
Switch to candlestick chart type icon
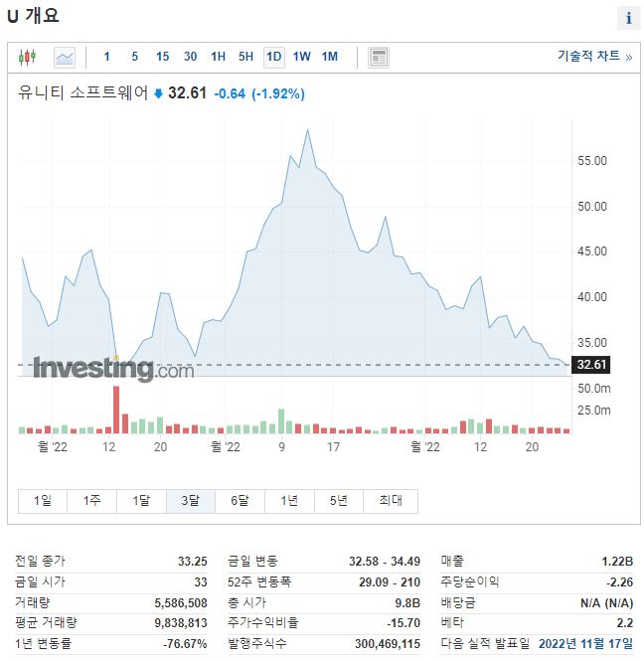(x=27, y=57)
